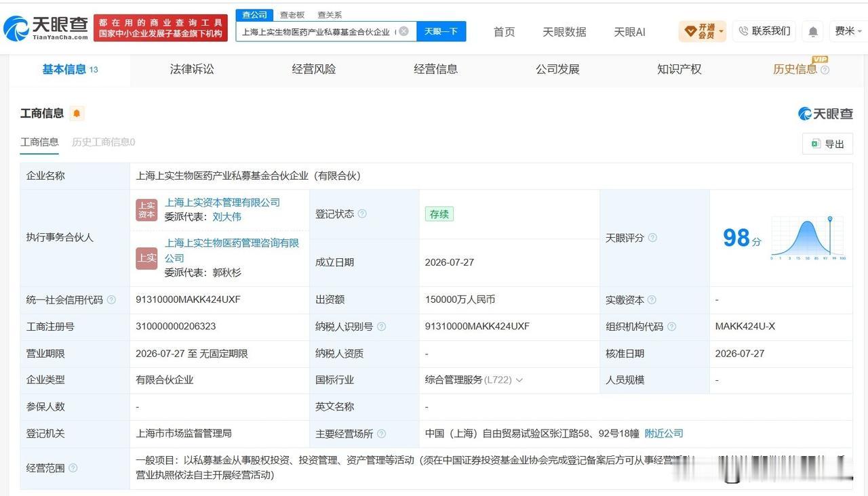Click the 上实资本 company logo badge
Screen dimensions: 868x496
(x=146, y=210)
